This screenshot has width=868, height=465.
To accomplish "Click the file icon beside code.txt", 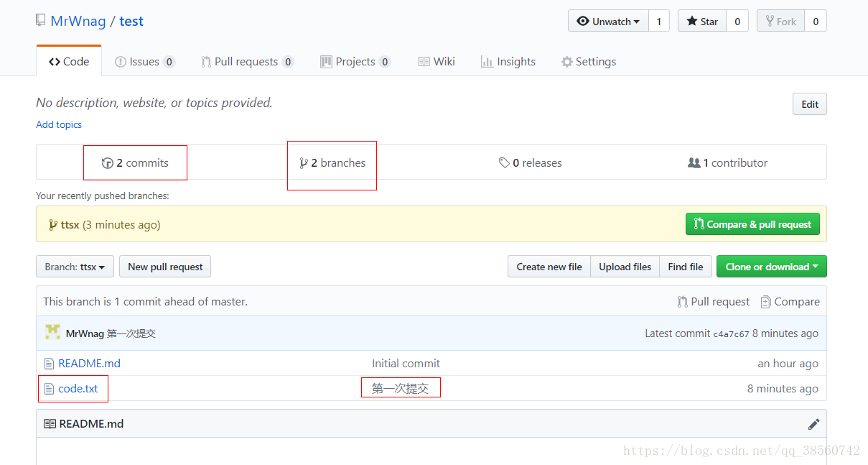I will point(49,389).
